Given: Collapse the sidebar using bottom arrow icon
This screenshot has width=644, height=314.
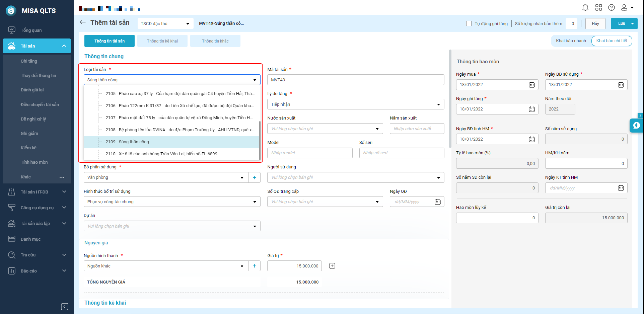Looking at the screenshot, I should click(x=65, y=307).
